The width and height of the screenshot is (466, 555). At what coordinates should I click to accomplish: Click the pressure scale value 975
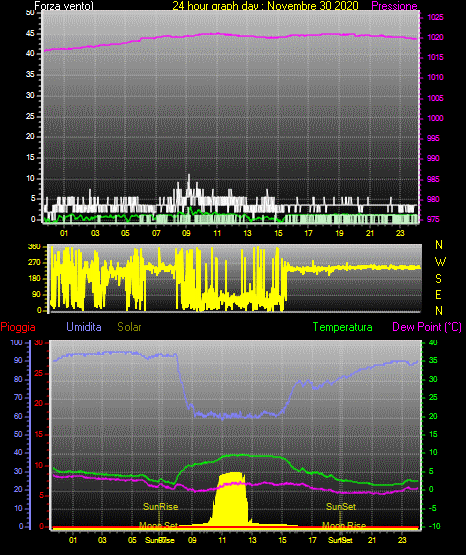pos(433,219)
